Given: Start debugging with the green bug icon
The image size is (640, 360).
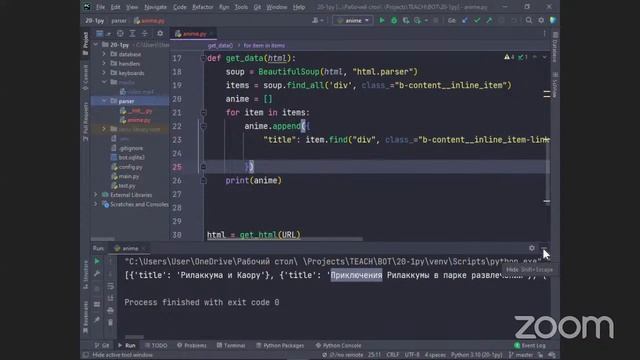Looking at the screenshot, I should [394, 20].
